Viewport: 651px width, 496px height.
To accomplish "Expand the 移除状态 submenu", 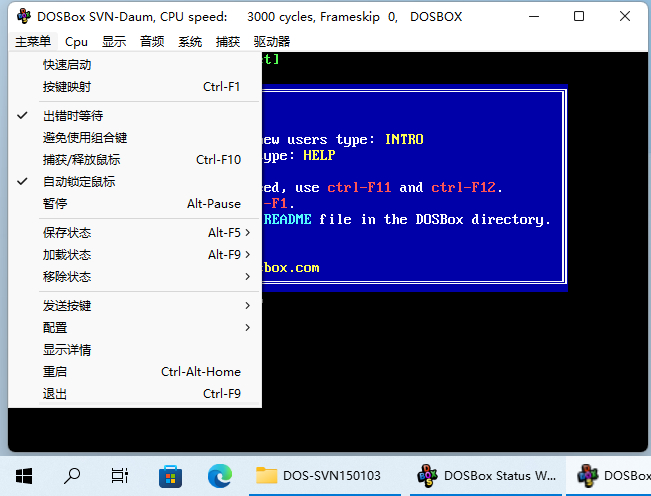I will [x=135, y=276].
